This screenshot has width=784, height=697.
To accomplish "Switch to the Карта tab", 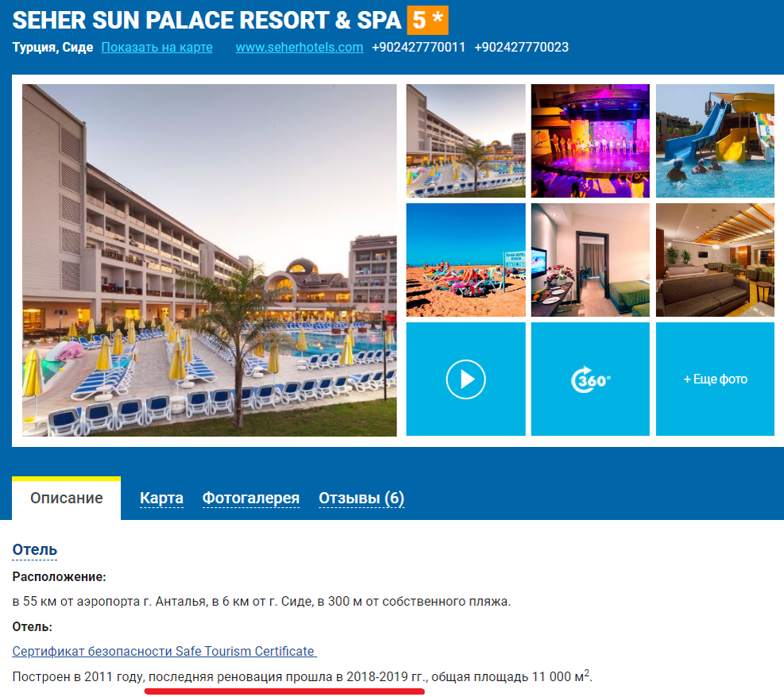I will [161, 499].
